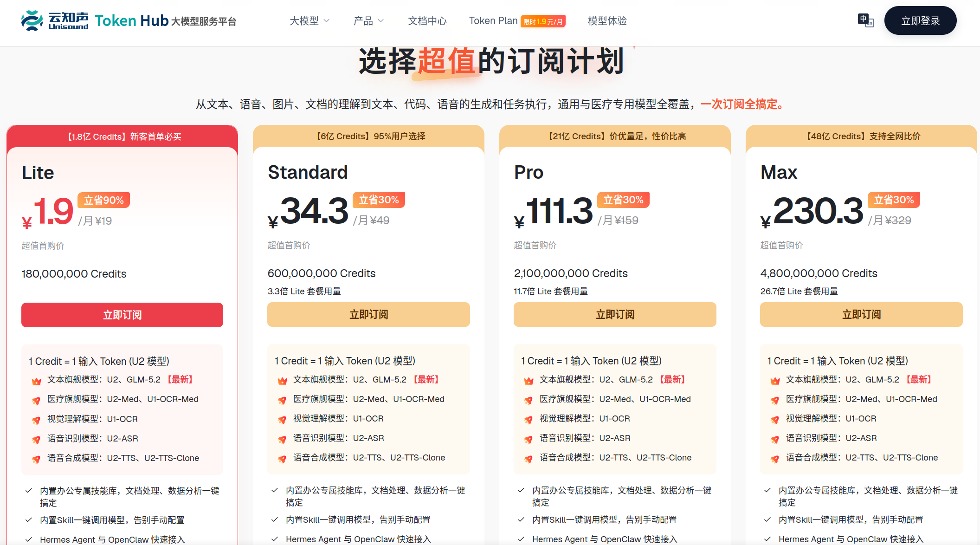Click rocket icon beside Max 语音合成模型
980x545 pixels.
coord(775,459)
